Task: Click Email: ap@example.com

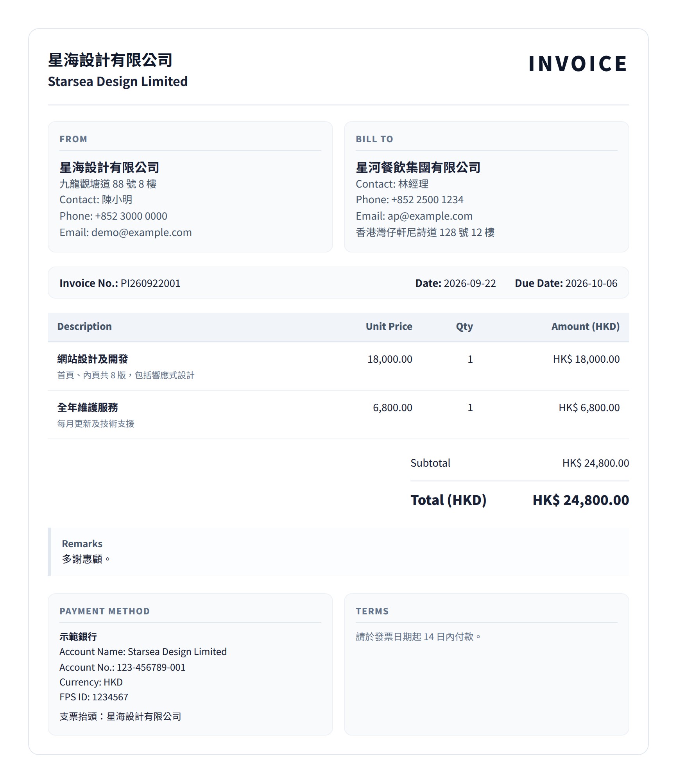Action: 414,216
